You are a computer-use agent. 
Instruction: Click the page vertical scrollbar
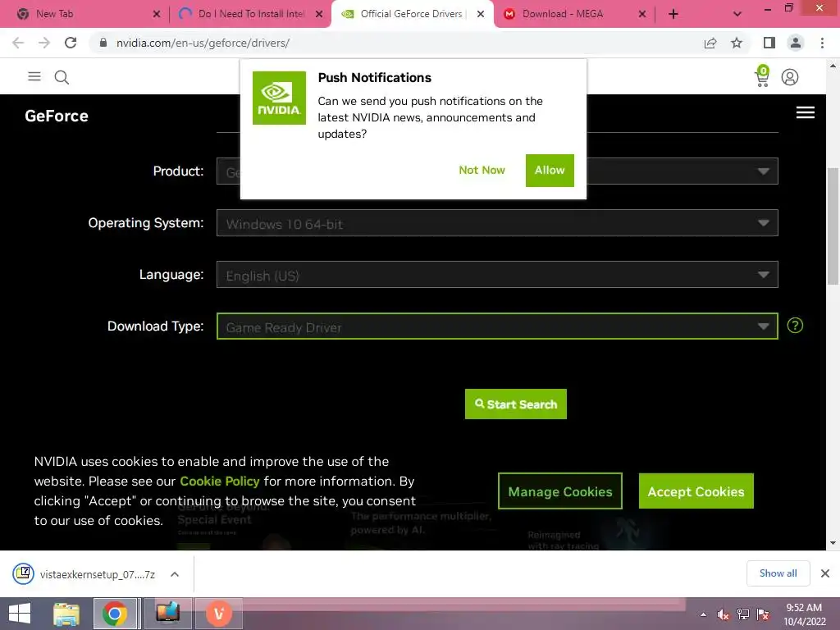click(833, 226)
